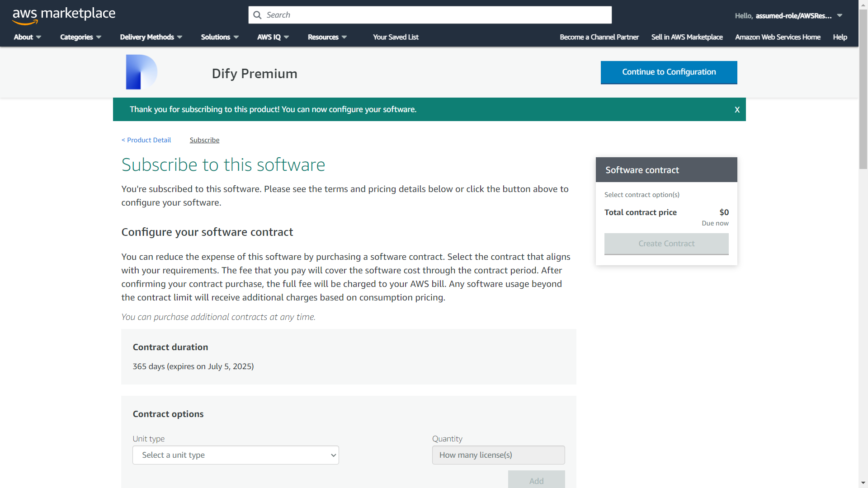
Task: Click Continue to Configuration button
Action: tap(669, 72)
